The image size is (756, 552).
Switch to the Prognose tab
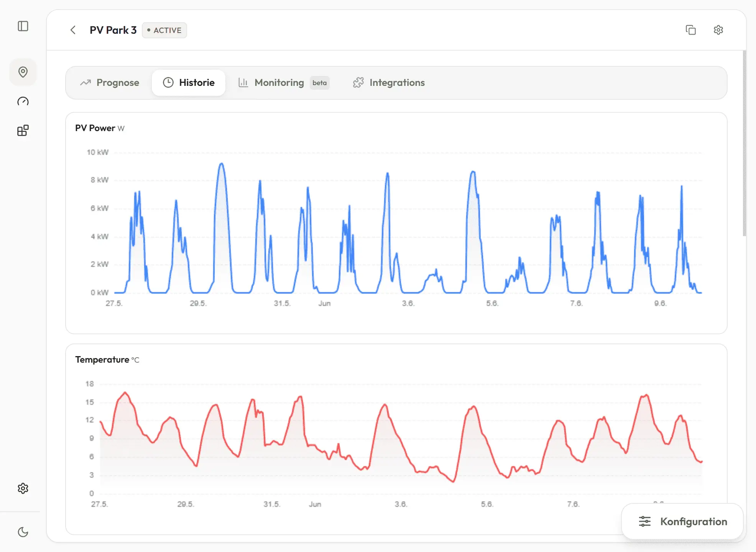pyautogui.click(x=110, y=83)
